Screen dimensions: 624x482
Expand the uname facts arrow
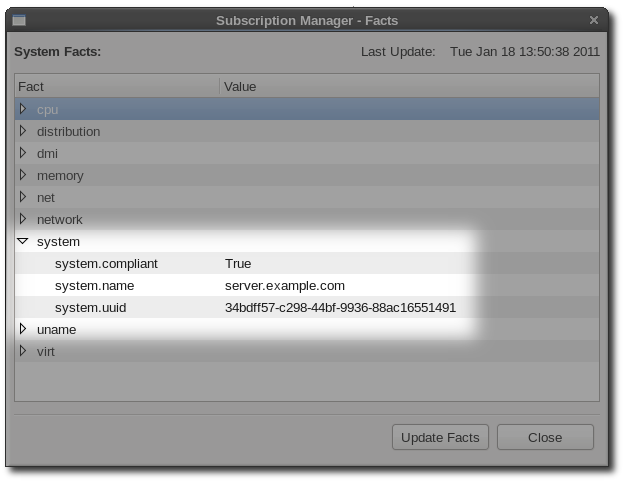click(23, 329)
